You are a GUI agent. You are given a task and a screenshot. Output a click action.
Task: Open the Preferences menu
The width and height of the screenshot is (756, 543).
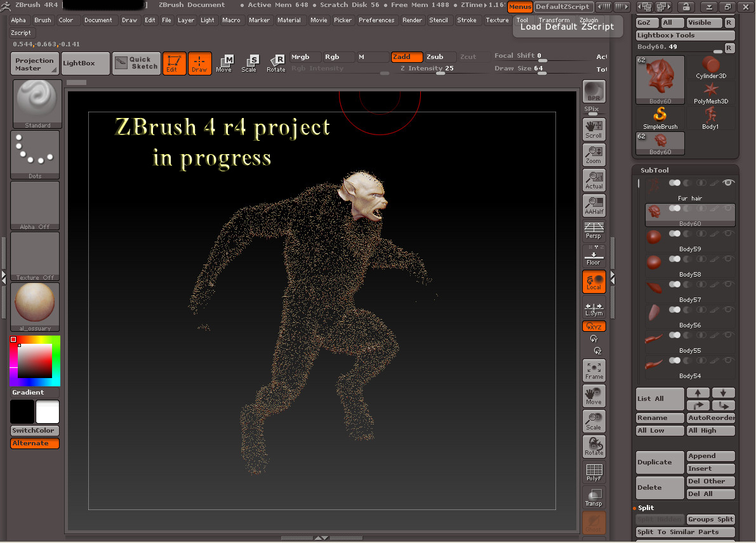[376, 20]
